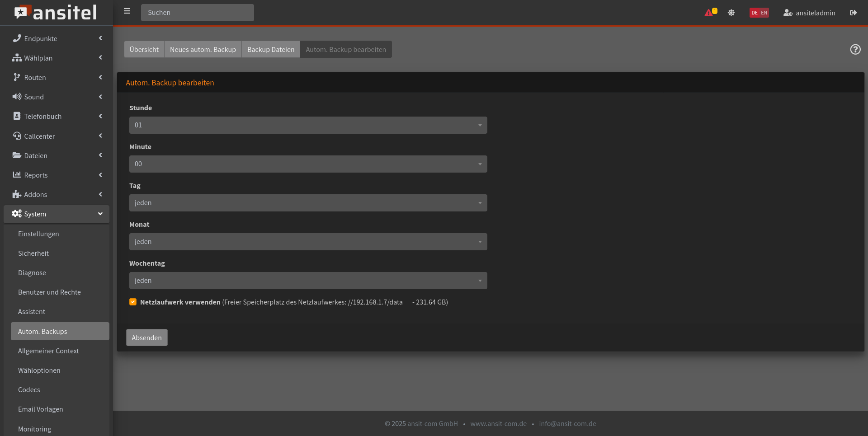Open the help question mark icon
The width and height of the screenshot is (868, 436).
pos(855,49)
